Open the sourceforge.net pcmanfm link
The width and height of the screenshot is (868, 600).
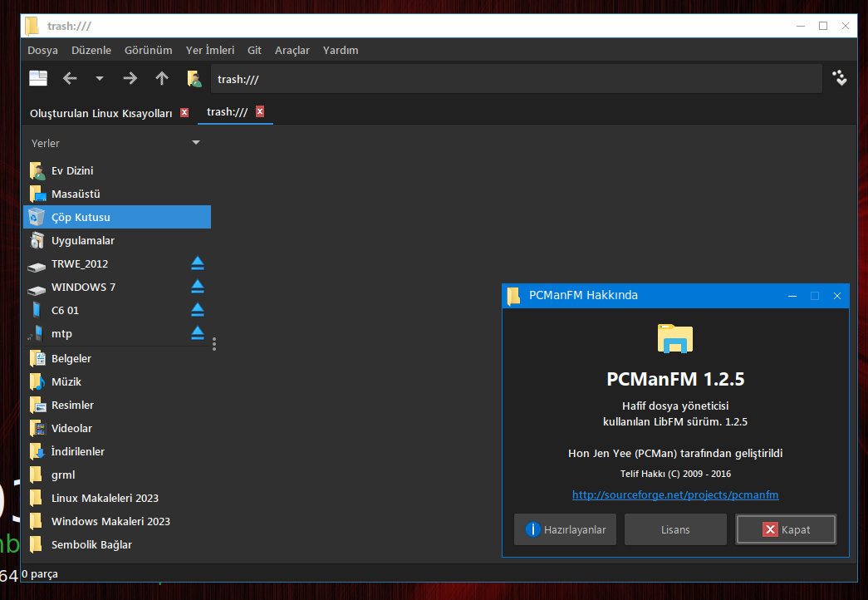pos(675,494)
